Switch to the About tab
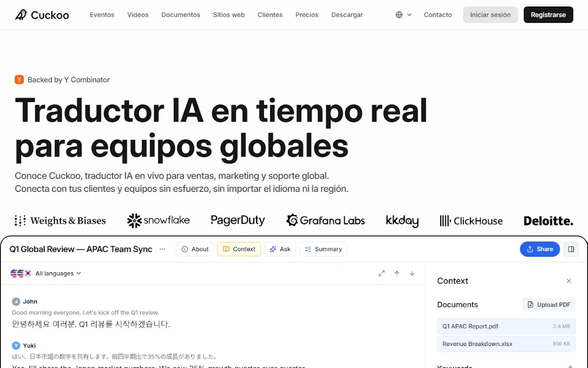The height and width of the screenshot is (368, 588). 195,249
